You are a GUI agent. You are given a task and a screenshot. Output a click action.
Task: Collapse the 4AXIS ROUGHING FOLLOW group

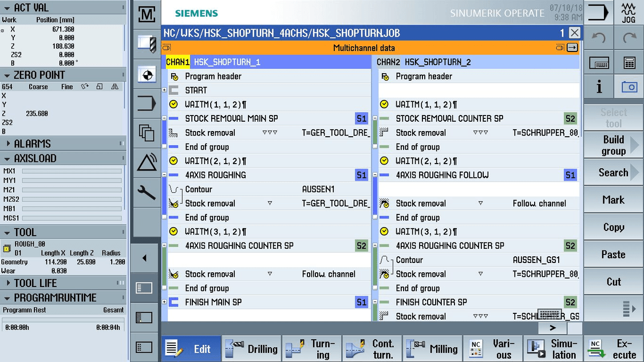click(x=375, y=175)
